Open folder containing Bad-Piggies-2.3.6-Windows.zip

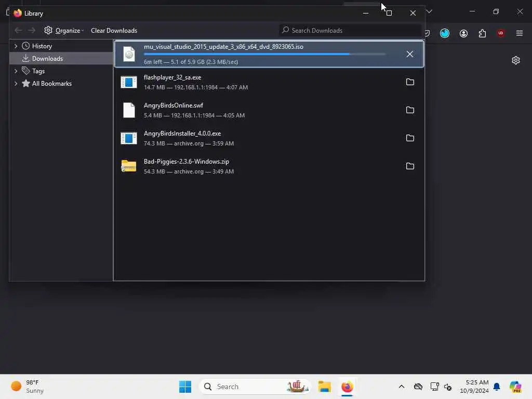point(410,166)
